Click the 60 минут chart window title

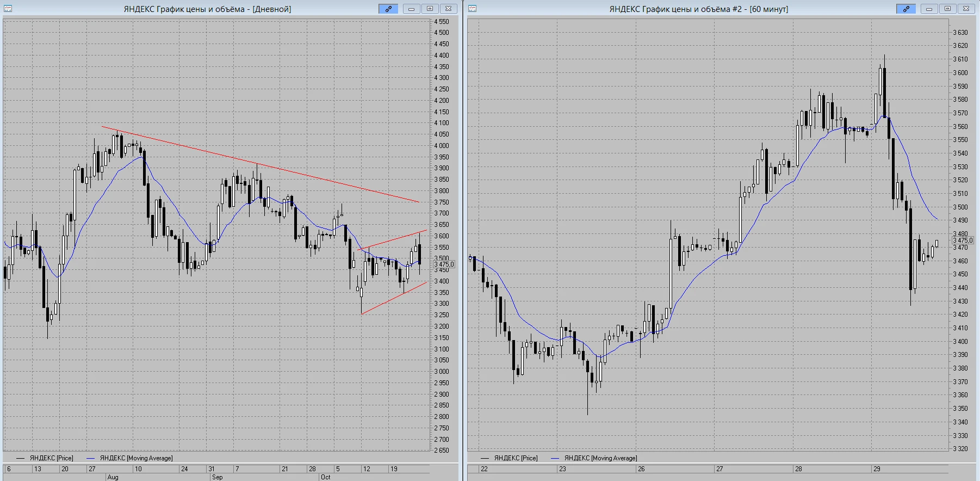click(698, 9)
